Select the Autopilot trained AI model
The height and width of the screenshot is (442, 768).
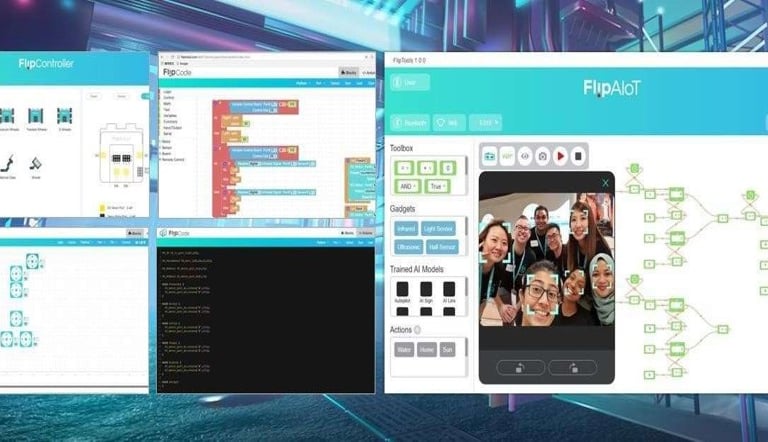pyautogui.click(x=403, y=292)
